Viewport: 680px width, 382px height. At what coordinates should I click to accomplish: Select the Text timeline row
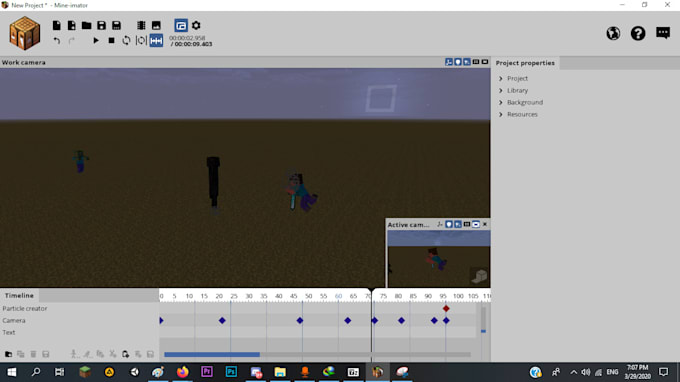(x=79, y=333)
